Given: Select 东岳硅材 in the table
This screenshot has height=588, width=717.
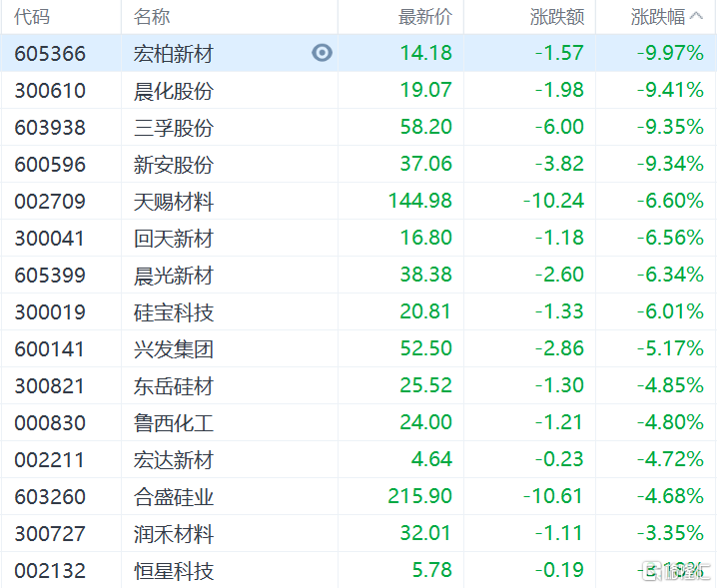Looking at the screenshot, I should point(174,386).
